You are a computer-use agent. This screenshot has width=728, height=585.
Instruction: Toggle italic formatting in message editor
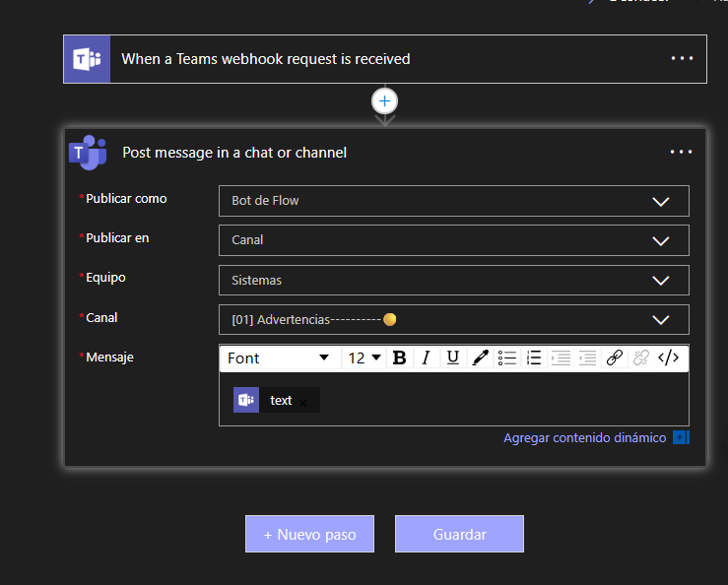[x=426, y=357]
